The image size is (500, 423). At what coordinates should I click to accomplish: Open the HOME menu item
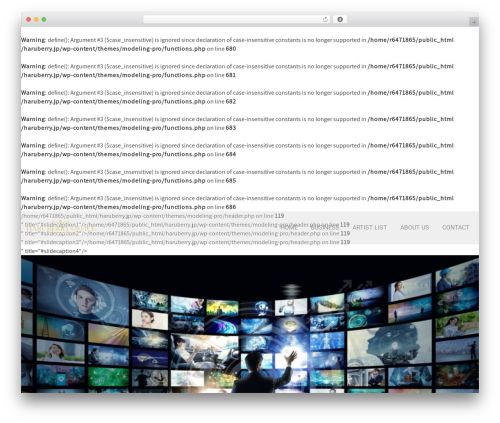point(289,228)
